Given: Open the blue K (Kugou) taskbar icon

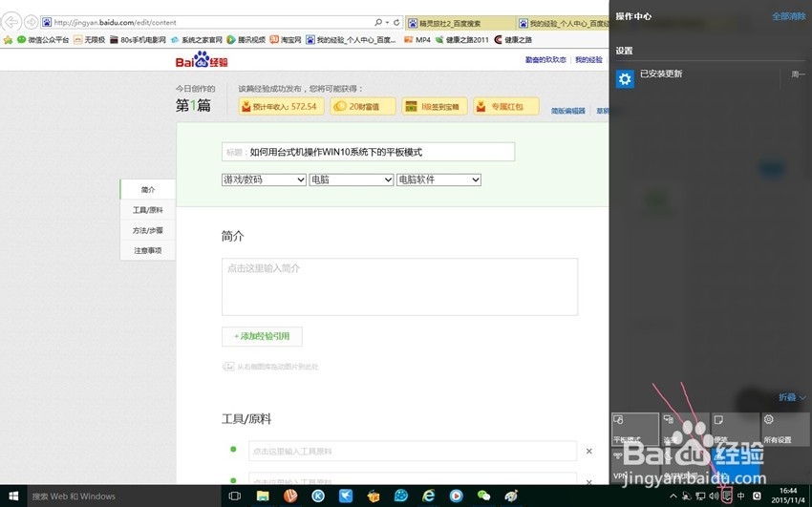Looking at the screenshot, I should point(318,496).
